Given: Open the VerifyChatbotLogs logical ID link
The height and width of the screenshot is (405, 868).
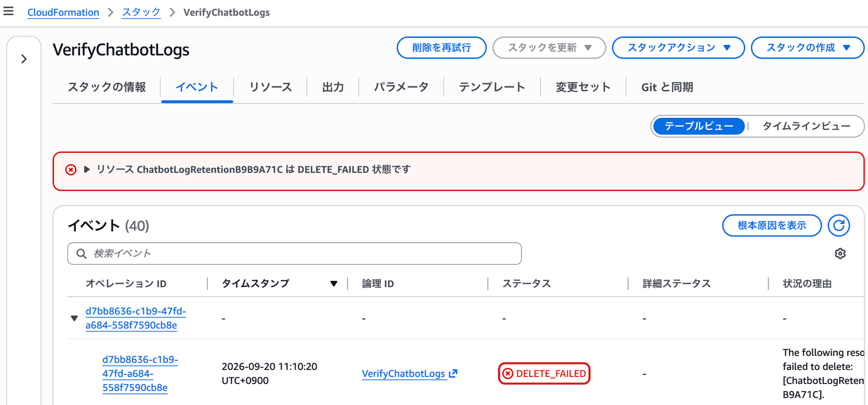Looking at the screenshot, I should 403,373.
